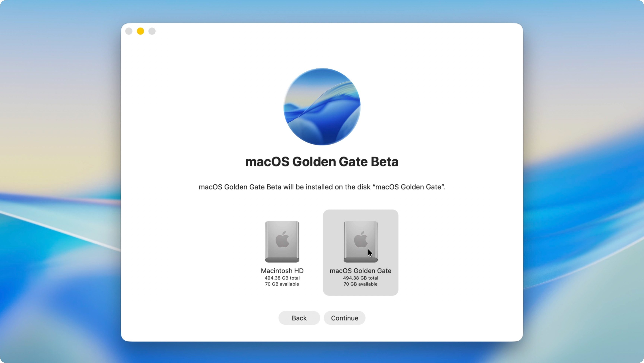The width and height of the screenshot is (644, 363).
Task: Click the "Macintosh HD" disk name label
Action: point(282,271)
